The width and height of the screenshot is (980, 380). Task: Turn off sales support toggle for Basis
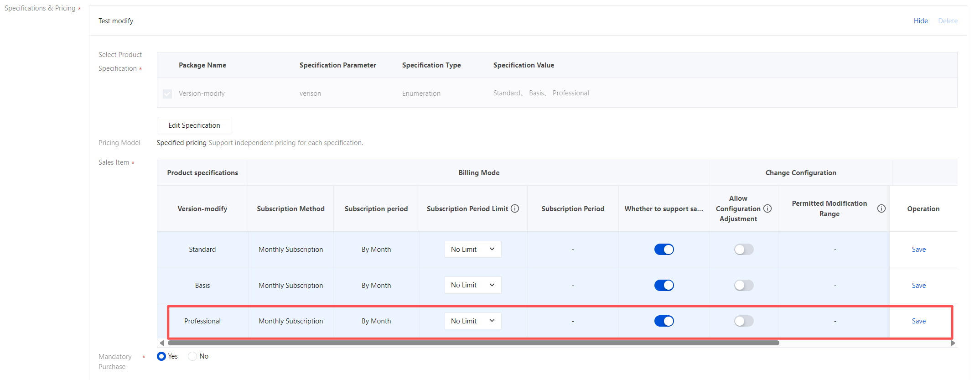(x=664, y=286)
